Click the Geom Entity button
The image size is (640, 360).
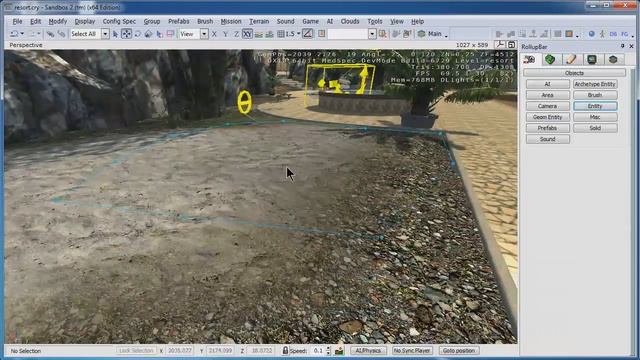548,117
